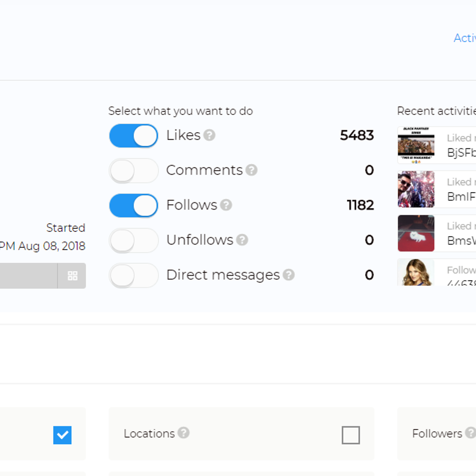Image resolution: width=476 pixels, height=476 pixels.
Task: Click the help icon beside Direct messages
Action: pos(289,275)
